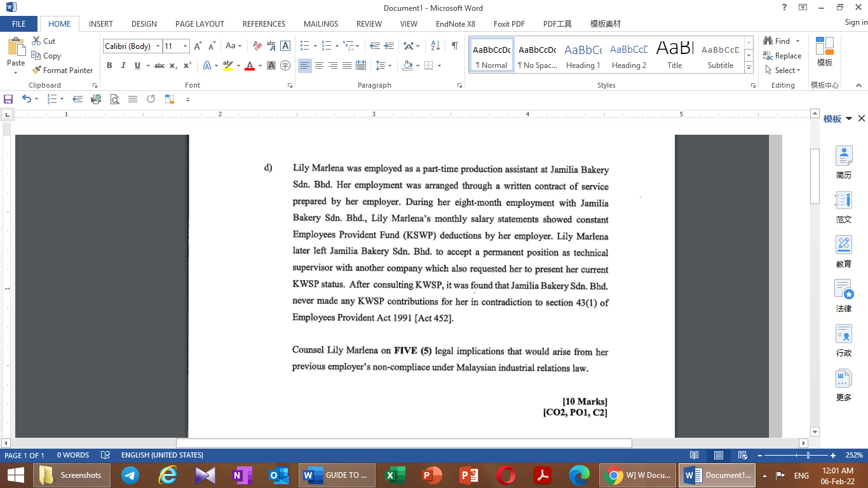This screenshot has height=488, width=868.
Task: Apply superscript formatting
Action: [186, 65]
